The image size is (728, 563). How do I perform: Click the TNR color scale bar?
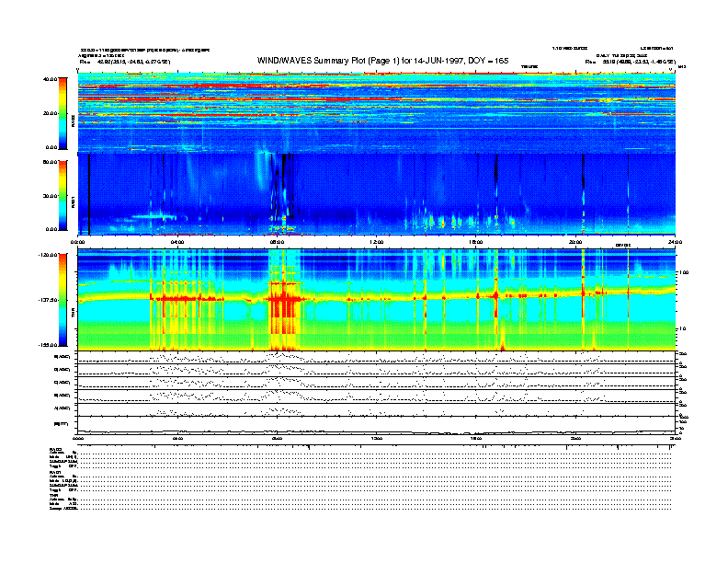pyautogui.click(x=63, y=300)
